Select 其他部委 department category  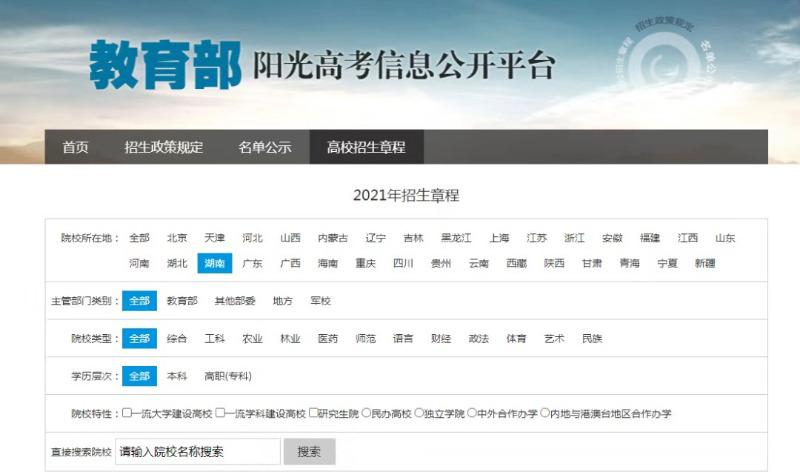(x=235, y=301)
